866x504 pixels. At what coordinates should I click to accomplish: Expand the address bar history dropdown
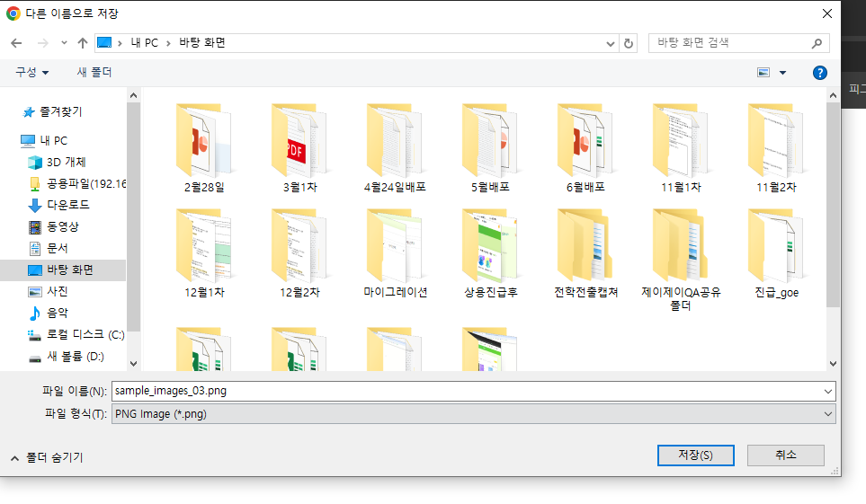(611, 43)
